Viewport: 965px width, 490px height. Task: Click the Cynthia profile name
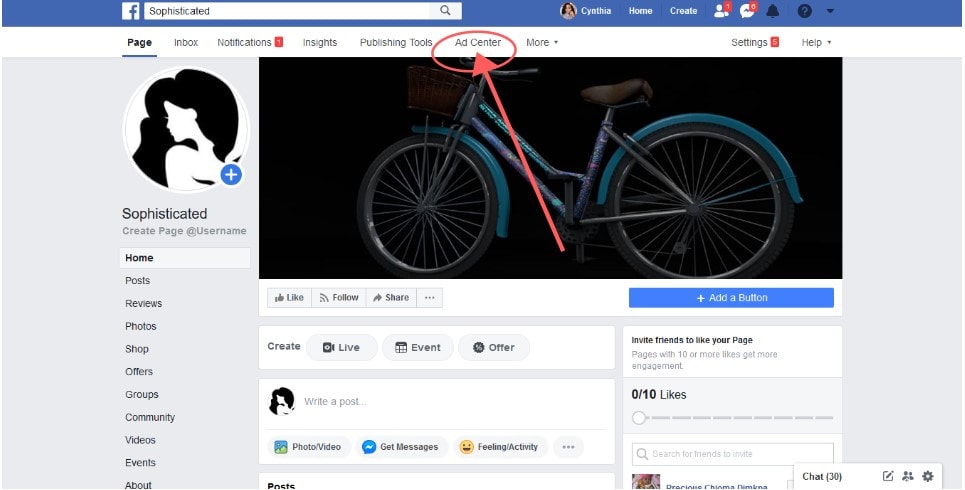coord(596,11)
